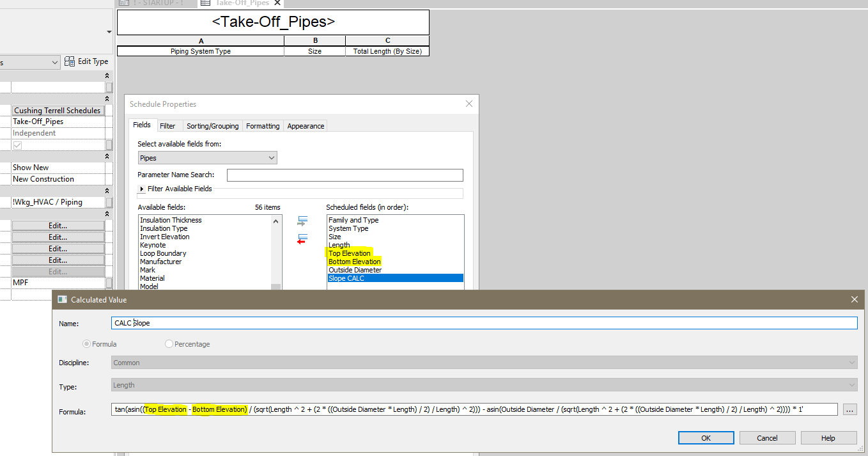The width and height of the screenshot is (868, 456).
Task: Close the Take-Off_Pipes view tab
Action: coord(277,3)
